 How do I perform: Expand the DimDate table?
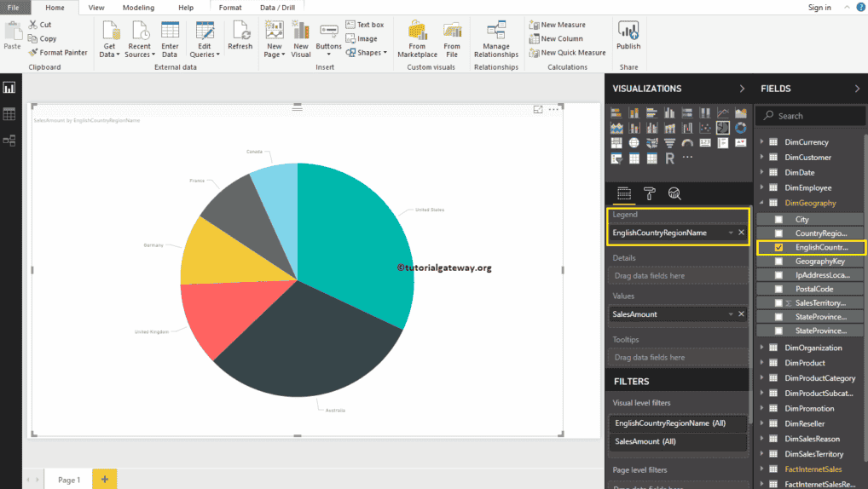(761, 172)
